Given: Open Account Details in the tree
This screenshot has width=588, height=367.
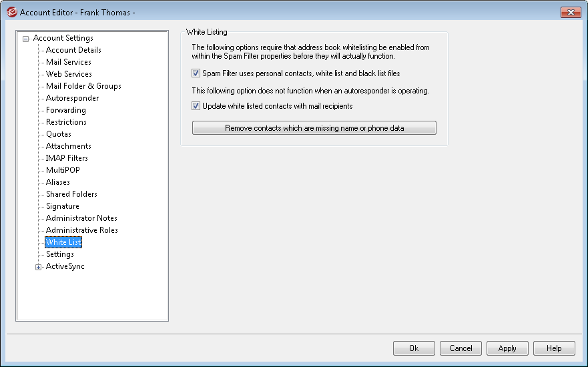Looking at the screenshot, I should pos(73,50).
